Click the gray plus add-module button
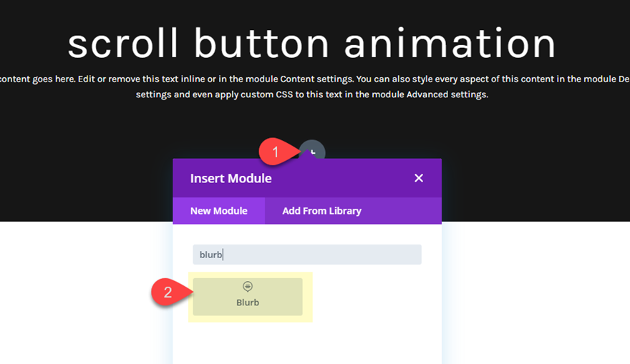Viewport: 630px width, 364px height. pos(314,150)
